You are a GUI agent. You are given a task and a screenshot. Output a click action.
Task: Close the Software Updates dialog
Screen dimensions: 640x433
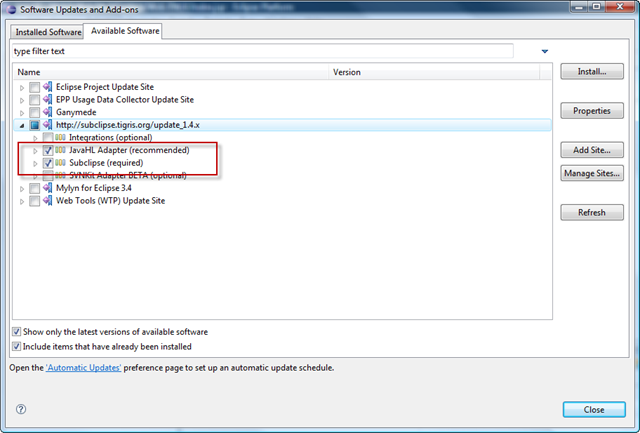[x=594, y=409]
